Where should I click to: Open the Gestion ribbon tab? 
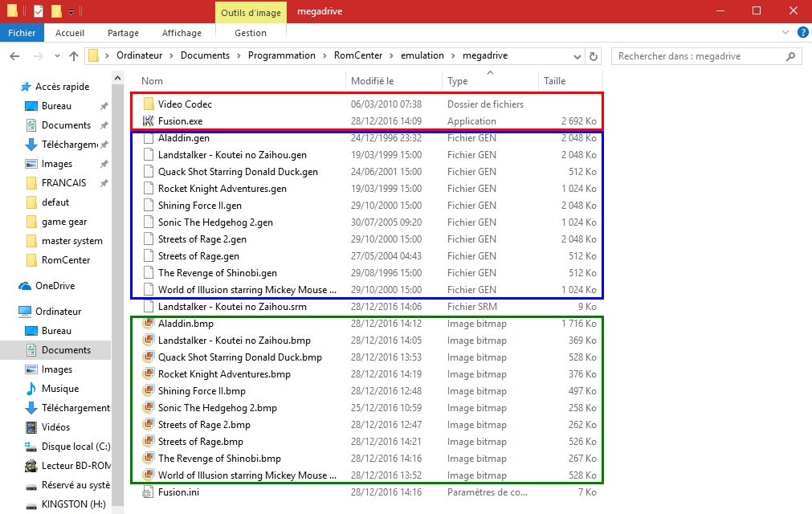pyautogui.click(x=251, y=33)
